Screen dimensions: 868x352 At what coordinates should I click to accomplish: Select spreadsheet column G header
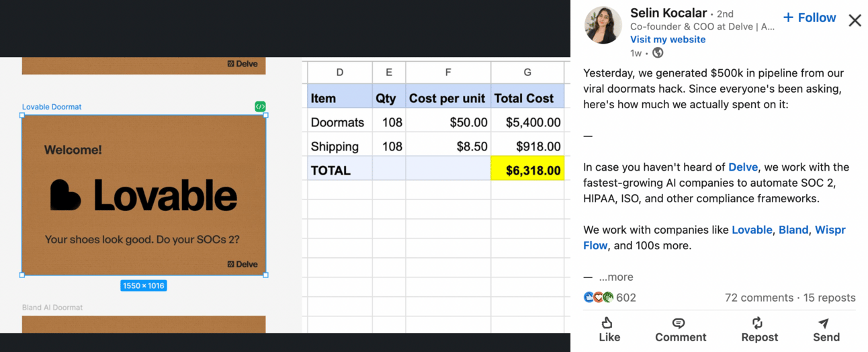(527, 72)
